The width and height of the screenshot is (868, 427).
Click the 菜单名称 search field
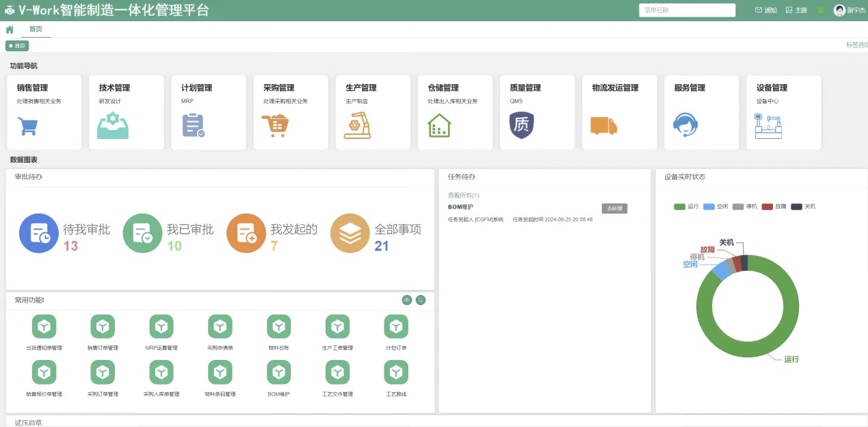687,10
